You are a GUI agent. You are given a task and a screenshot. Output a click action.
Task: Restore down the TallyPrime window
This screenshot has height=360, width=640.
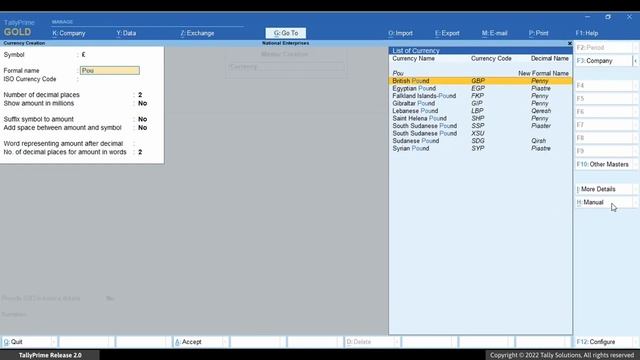point(608,17)
